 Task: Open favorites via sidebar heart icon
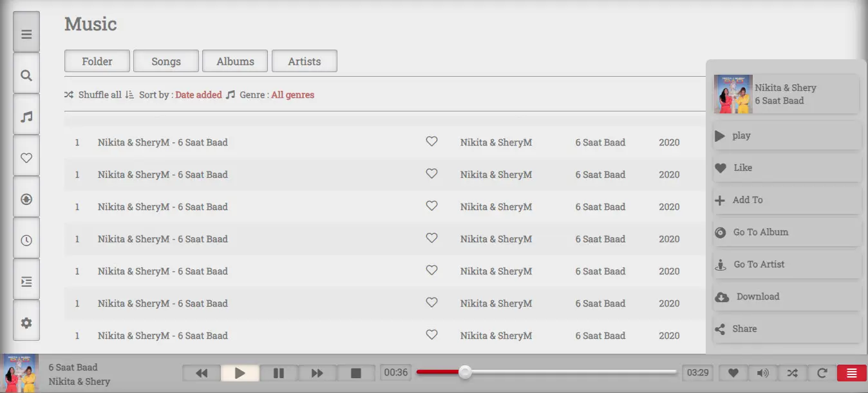pos(26,158)
